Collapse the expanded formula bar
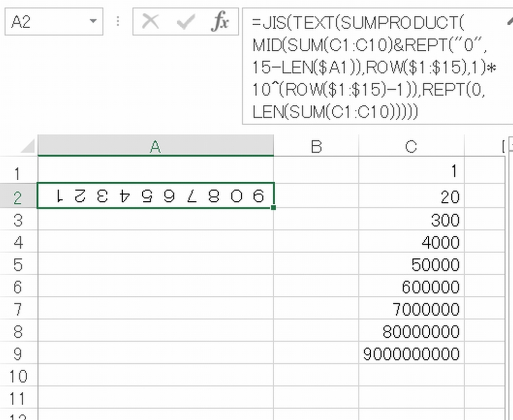The image size is (513, 420). 508,21
